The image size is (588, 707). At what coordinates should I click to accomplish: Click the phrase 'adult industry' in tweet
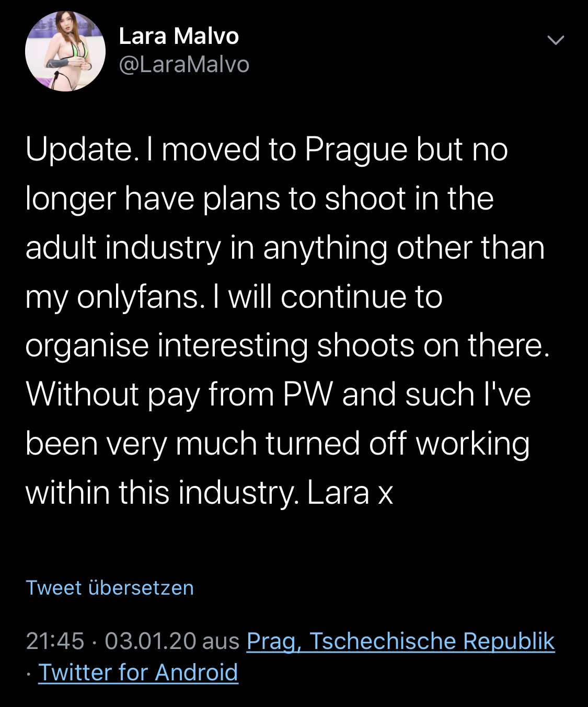(123, 248)
